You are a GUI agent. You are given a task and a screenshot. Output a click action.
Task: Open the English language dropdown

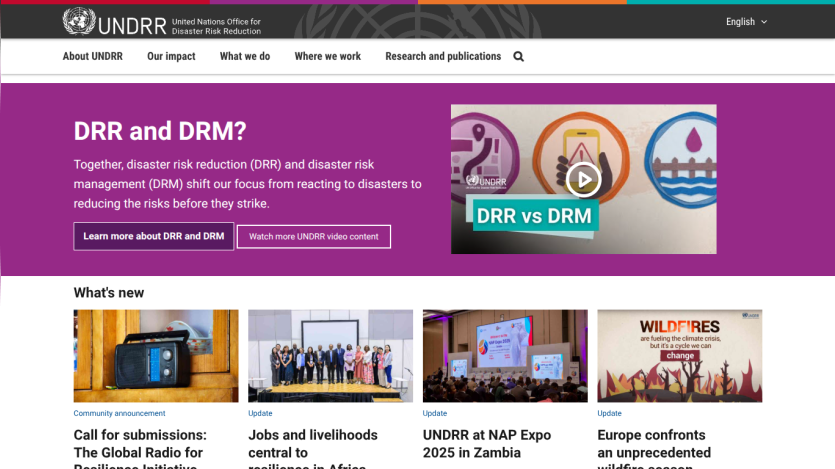[746, 22]
